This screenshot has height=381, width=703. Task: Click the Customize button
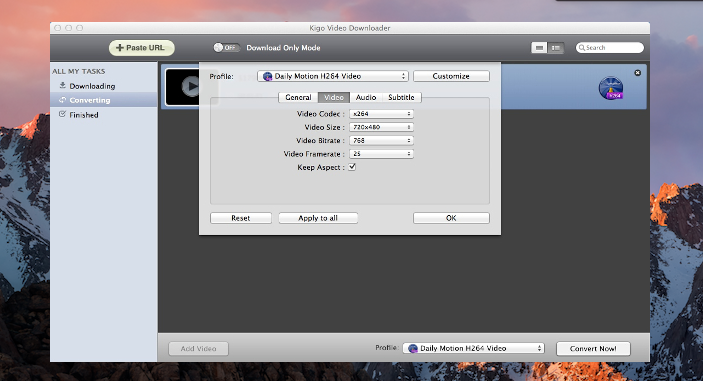coord(451,76)
